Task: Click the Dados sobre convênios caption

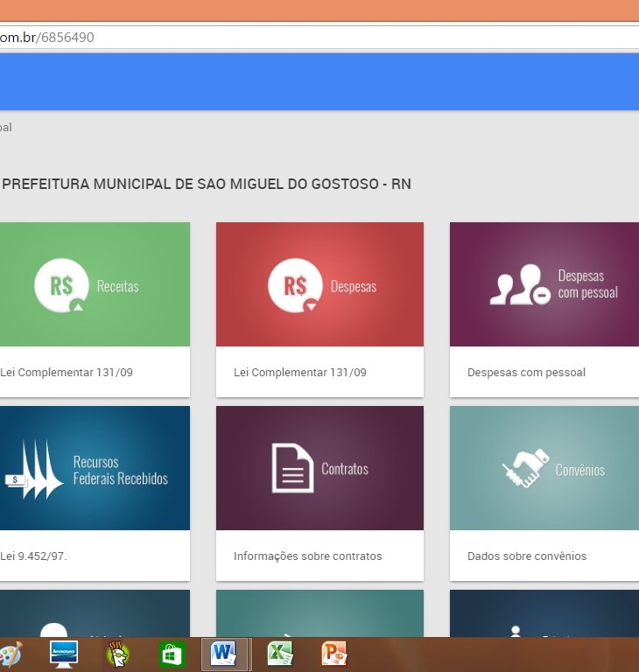Action: point(527,556)
